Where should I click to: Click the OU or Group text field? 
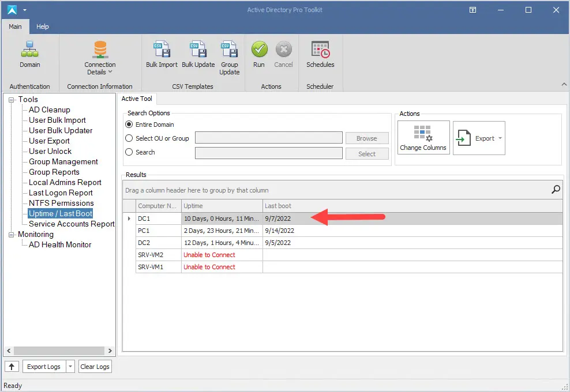pyautogui.click(x=269, y=138)
